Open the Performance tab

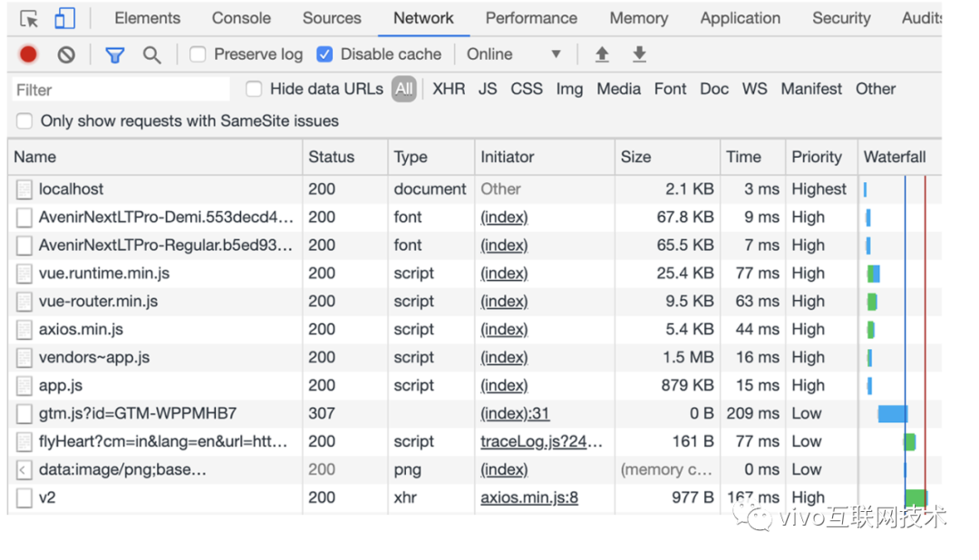pos(531,18)
